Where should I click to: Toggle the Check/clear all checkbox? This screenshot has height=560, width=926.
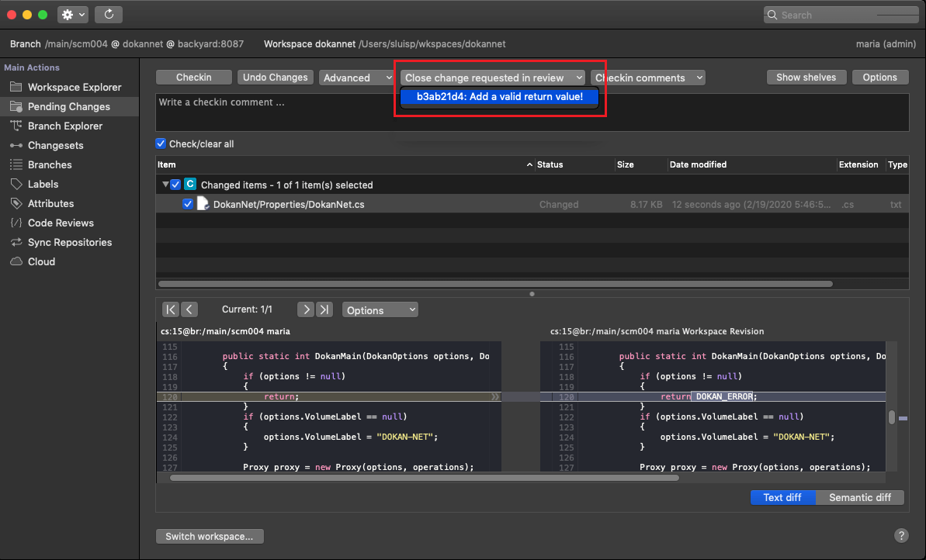click(161, 143)
